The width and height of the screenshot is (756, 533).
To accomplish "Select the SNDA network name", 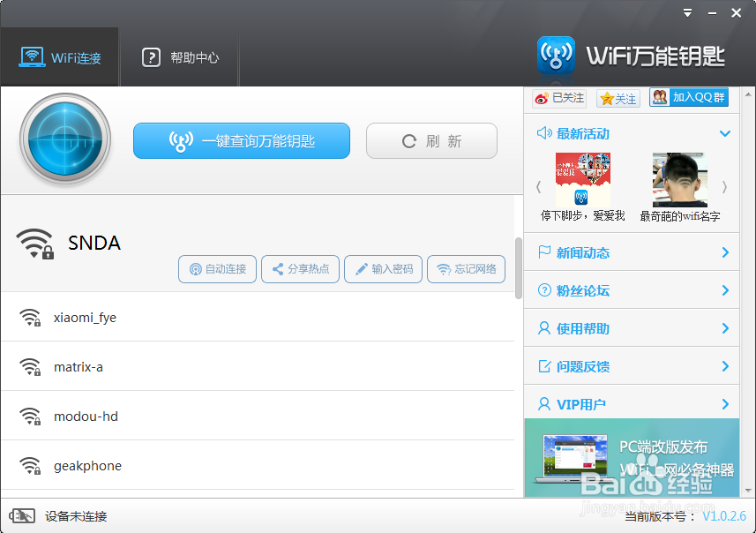I will click(x=94, y=243).
